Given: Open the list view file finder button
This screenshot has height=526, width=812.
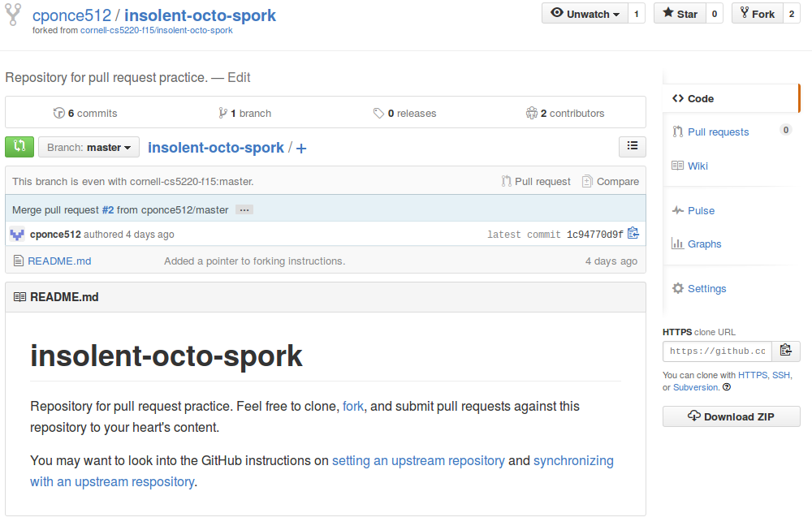Looking at the screenshot, I should [633, 146].
